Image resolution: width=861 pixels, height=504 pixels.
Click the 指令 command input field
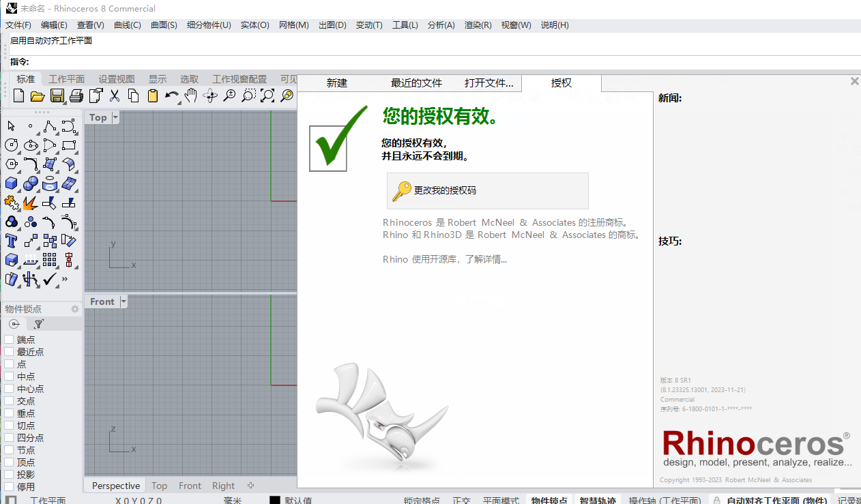[437, 62]
